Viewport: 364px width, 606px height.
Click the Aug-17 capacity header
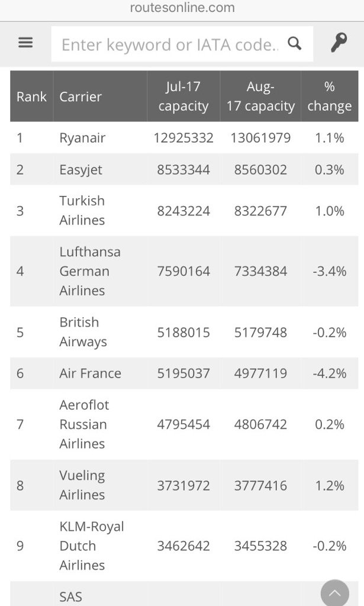[x=260, y=96]
